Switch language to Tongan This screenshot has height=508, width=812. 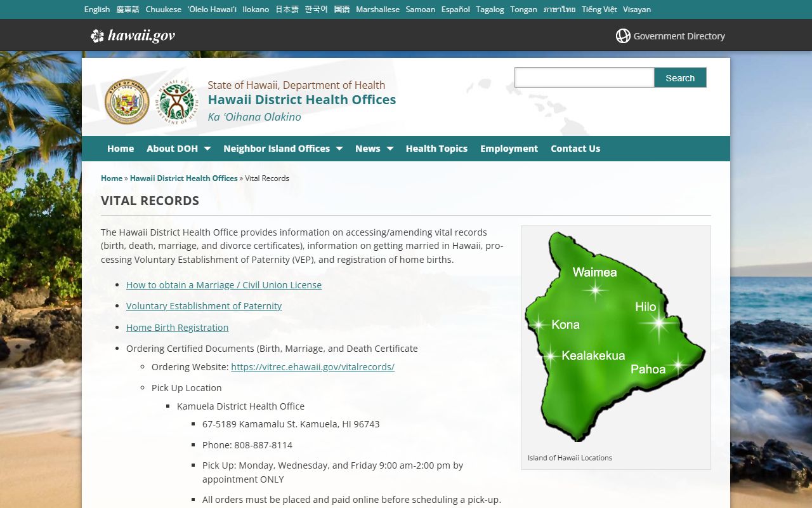point(523,10)
